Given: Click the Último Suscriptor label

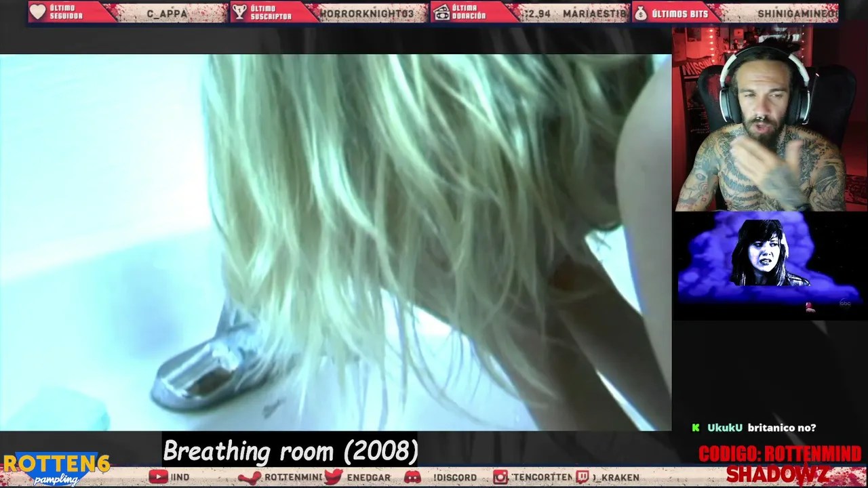Looking at the screenshot, I should click(271, 12).
